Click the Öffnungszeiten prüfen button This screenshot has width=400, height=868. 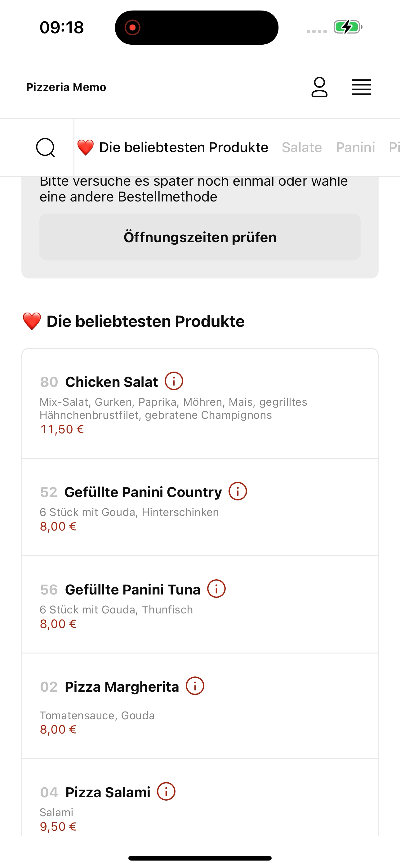coord(200,237)
